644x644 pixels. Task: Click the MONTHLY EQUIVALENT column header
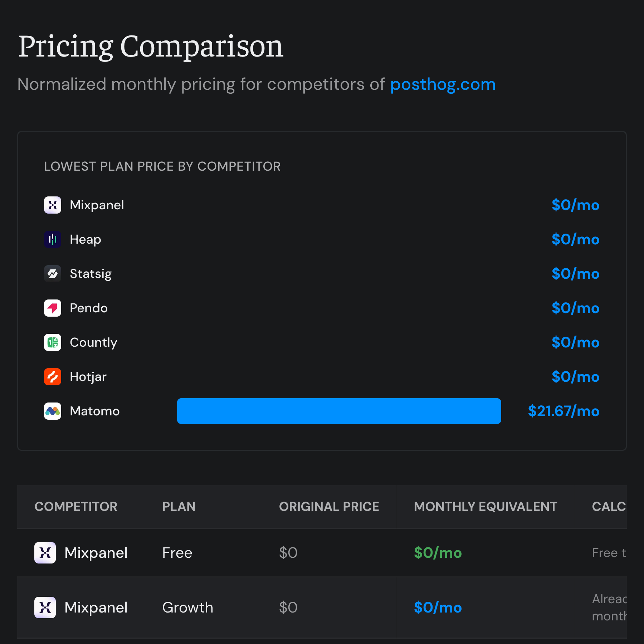485,507
